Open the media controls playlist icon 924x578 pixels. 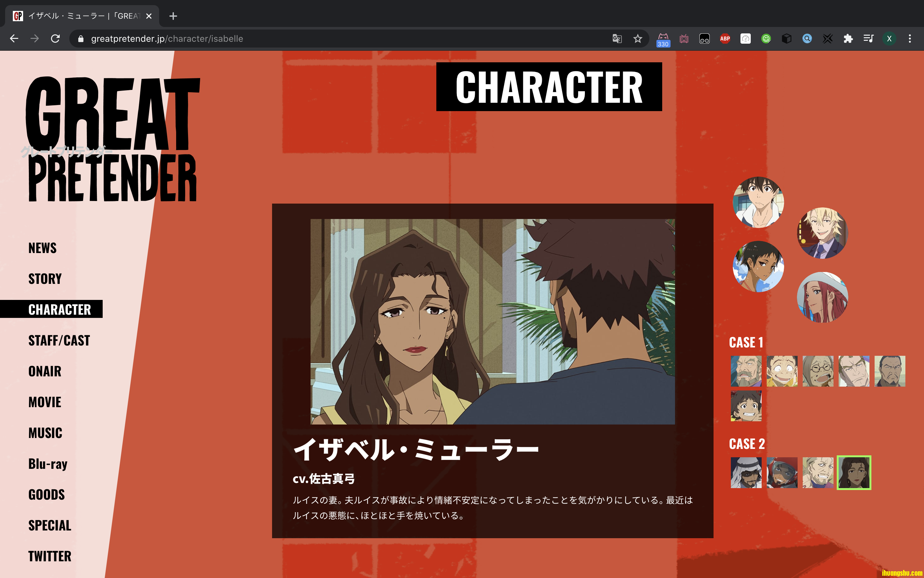[x=868, y=39]
